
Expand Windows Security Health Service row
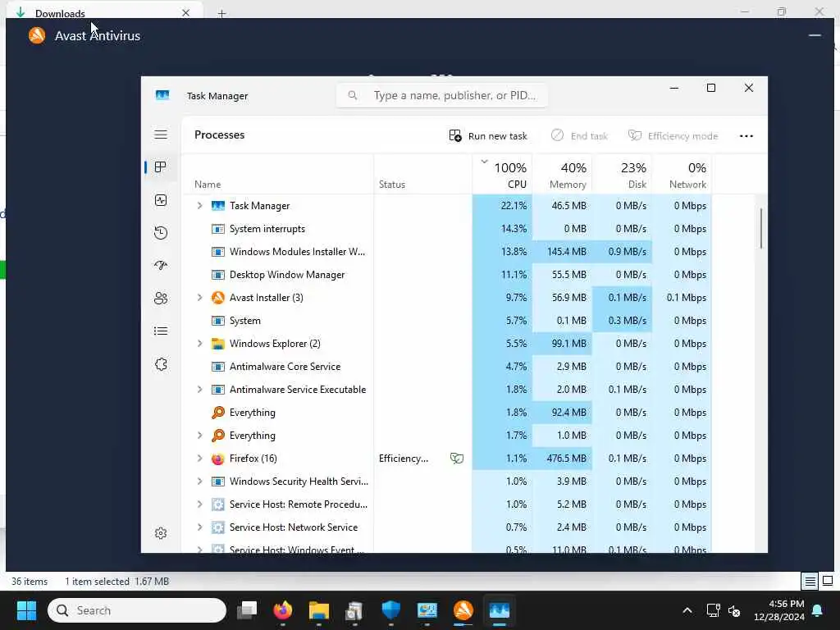200,482
